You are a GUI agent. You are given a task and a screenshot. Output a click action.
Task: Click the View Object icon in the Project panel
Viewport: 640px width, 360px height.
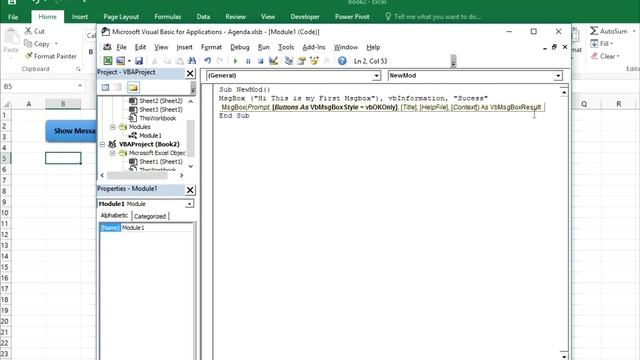(118, 87)
